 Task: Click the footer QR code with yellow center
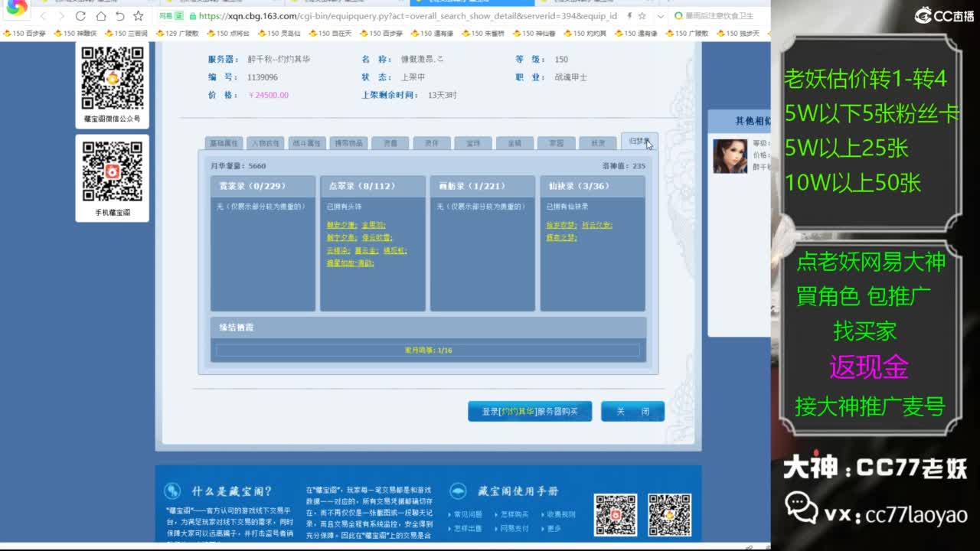670,515
